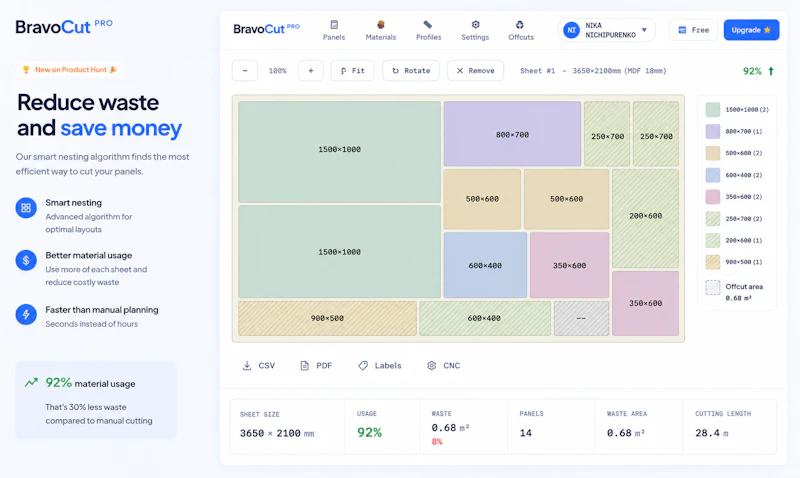Click the blue 600×400 legend swatch
This screenshot has height=478, width=800.
coord(712,175)
